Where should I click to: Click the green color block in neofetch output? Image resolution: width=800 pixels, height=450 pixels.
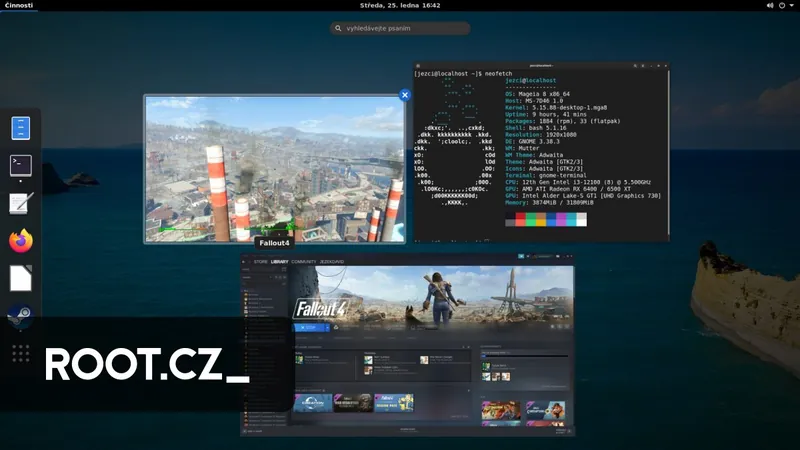531,219
